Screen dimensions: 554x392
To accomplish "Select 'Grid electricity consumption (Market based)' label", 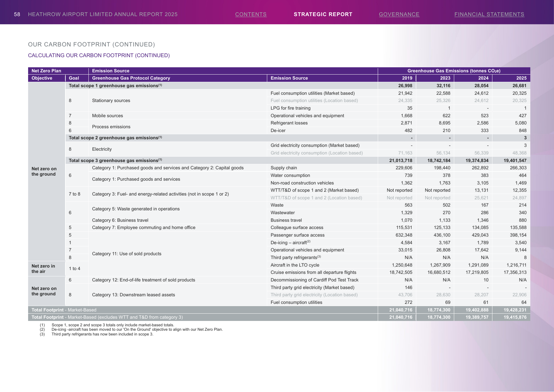I will (x=315, y=145).
